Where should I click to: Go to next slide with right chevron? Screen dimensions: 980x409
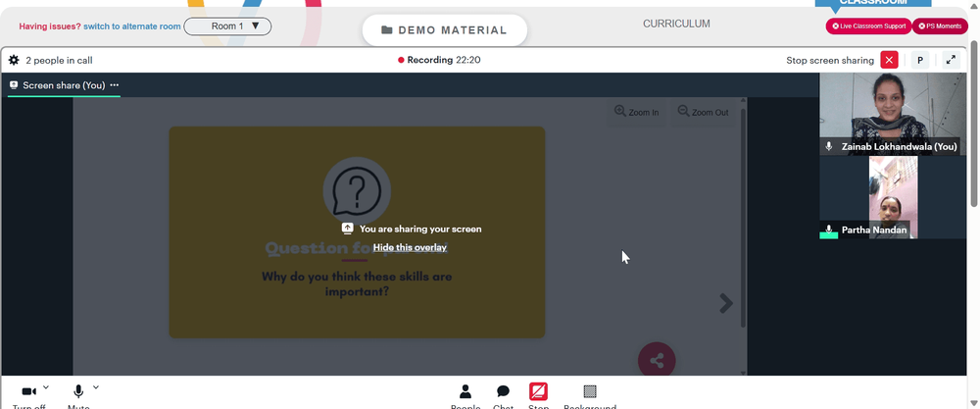(725, 303)
